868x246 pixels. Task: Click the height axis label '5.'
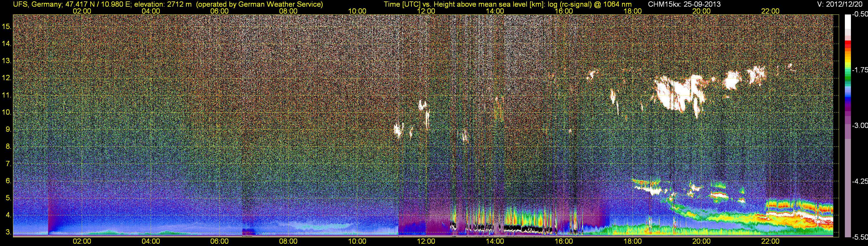(8, 198)
